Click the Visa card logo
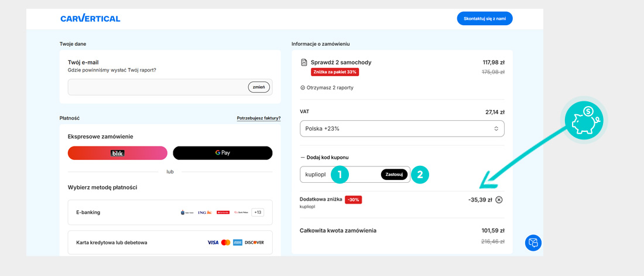Screen dimensions: 644x276 click(x=213, y=243)
